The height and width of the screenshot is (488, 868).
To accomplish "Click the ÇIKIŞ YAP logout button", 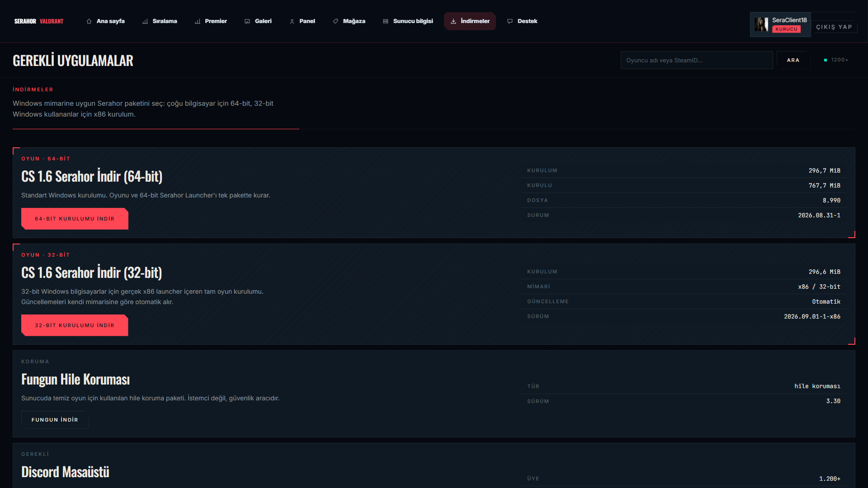I will [834, 27].
